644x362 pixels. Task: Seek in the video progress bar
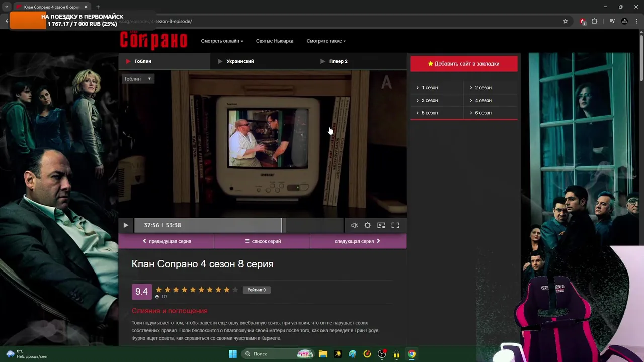coord(239,225)
